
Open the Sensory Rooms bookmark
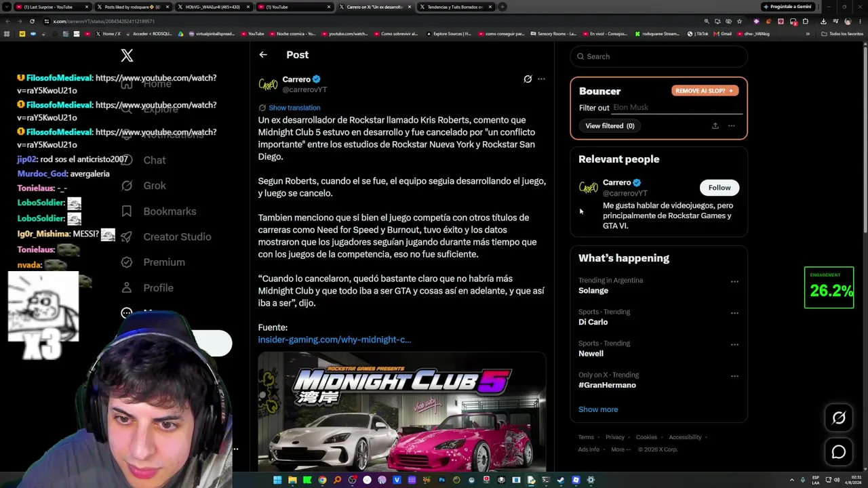553,34
